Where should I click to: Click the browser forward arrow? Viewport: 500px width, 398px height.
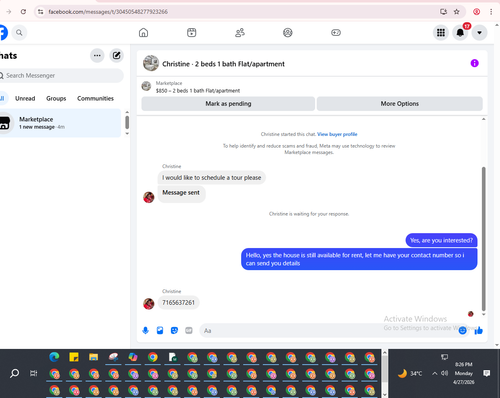tap(8, 12)
